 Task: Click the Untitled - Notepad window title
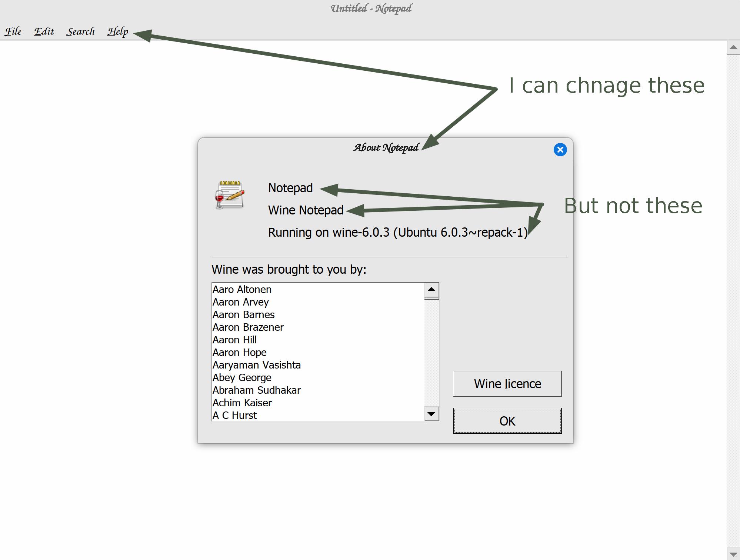371,9
